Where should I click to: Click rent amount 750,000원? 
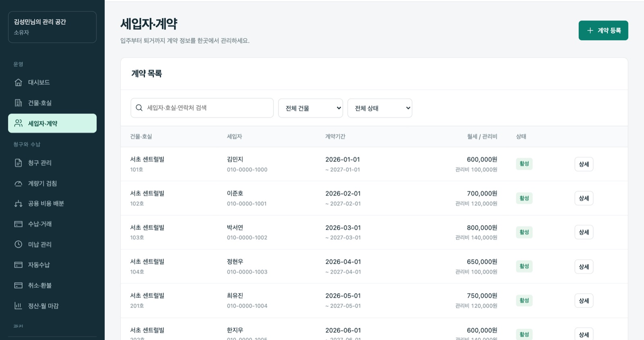point(482,296)
